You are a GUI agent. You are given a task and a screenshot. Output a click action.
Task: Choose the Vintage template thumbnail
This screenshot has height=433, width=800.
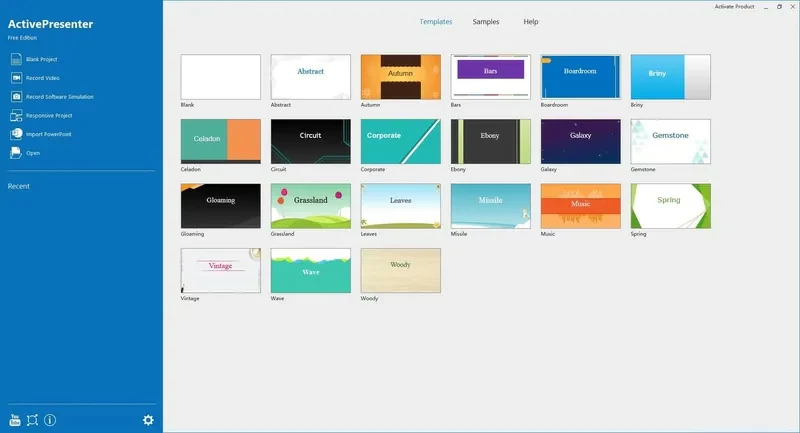[220, 271]
